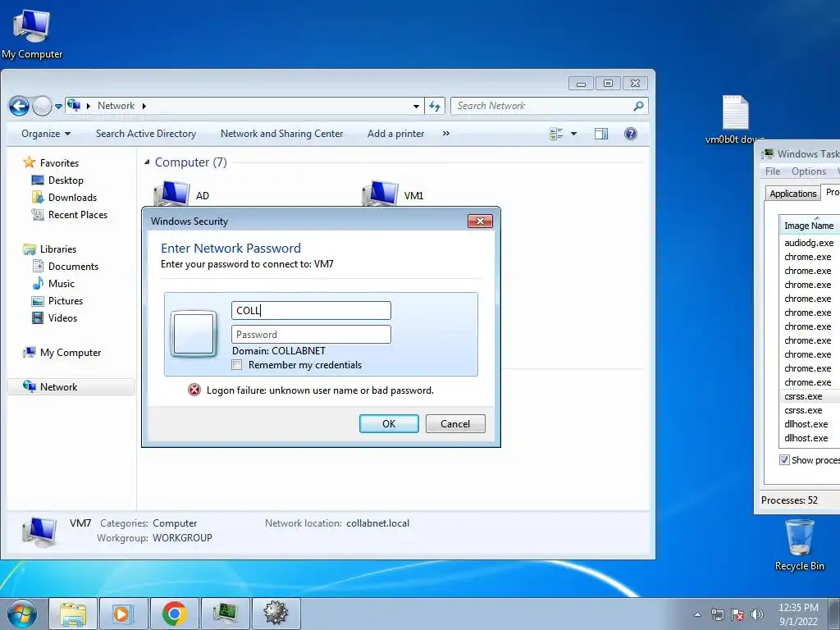This screenshot has height=630, width=840.
Task: Select Pictures library
Action: coord(57,300)
